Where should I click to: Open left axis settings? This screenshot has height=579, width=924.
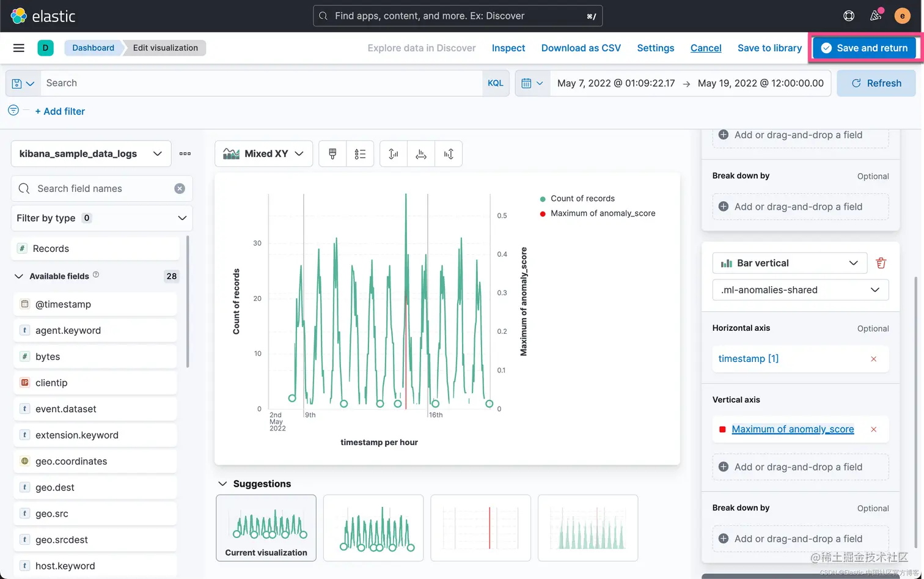click(394, 153)
